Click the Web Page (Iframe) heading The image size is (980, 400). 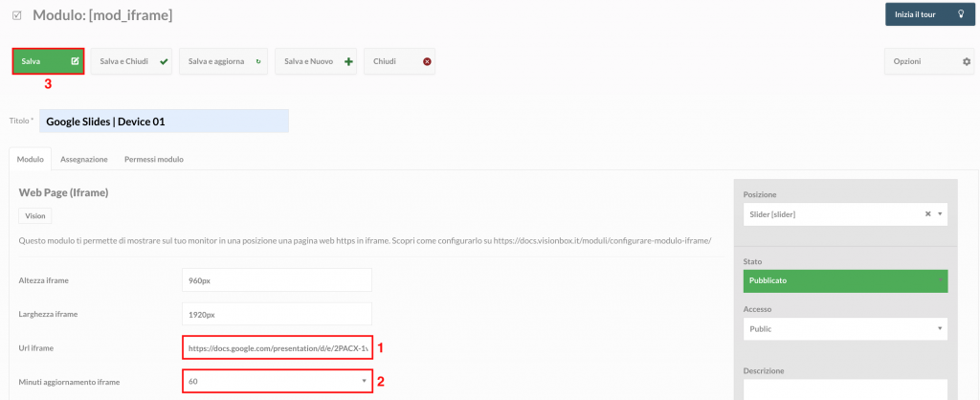[64, 193]
